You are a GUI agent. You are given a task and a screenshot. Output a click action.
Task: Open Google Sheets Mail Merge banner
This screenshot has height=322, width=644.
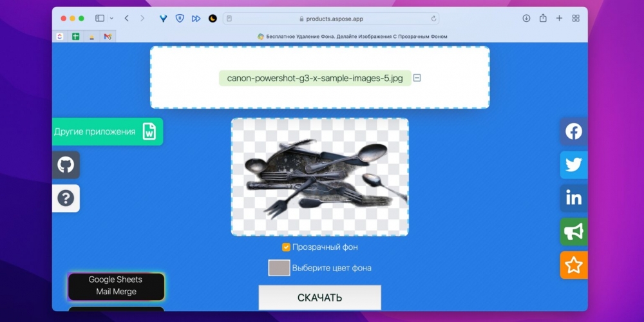pos(116,286)
